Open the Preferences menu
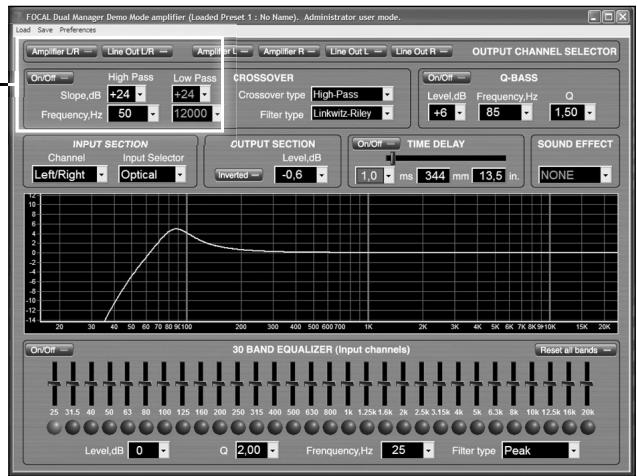The height and width of the screenshot is (476, 637). (x=78, y=30)
